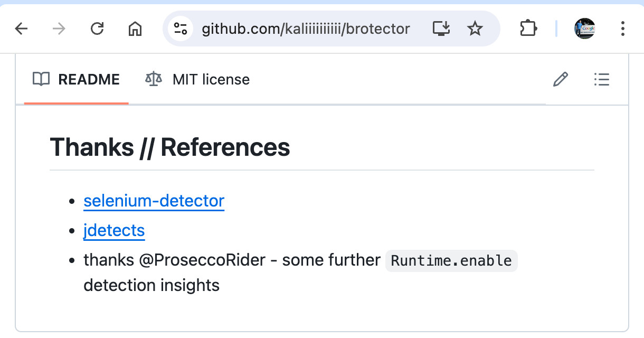Click the Runtime.enable code snippet
The height and width of the screenshot is (338, 644).
point(451,260)
